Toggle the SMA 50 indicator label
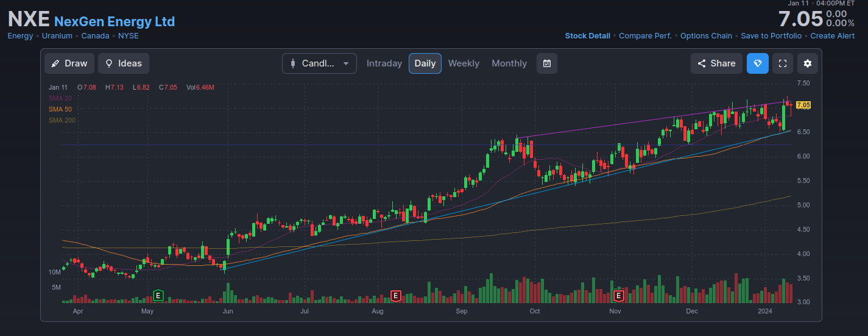Viewport: 868px width, 336px height. click(60, 109)
